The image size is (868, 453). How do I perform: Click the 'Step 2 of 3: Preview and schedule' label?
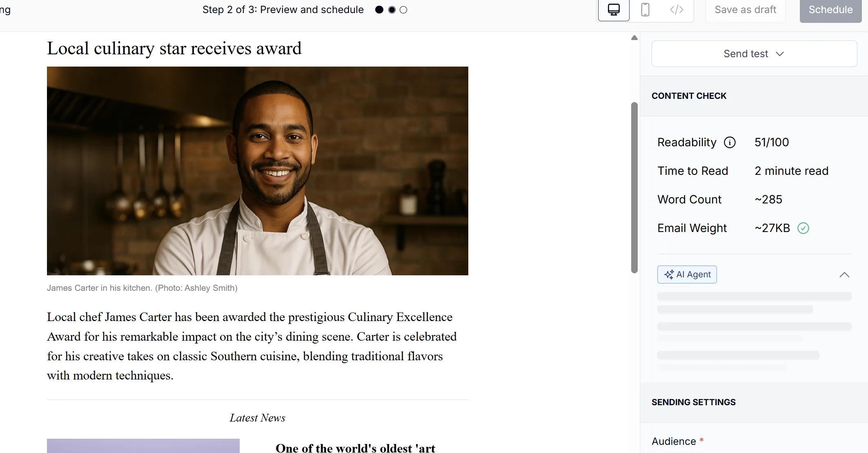pos(283,10)
